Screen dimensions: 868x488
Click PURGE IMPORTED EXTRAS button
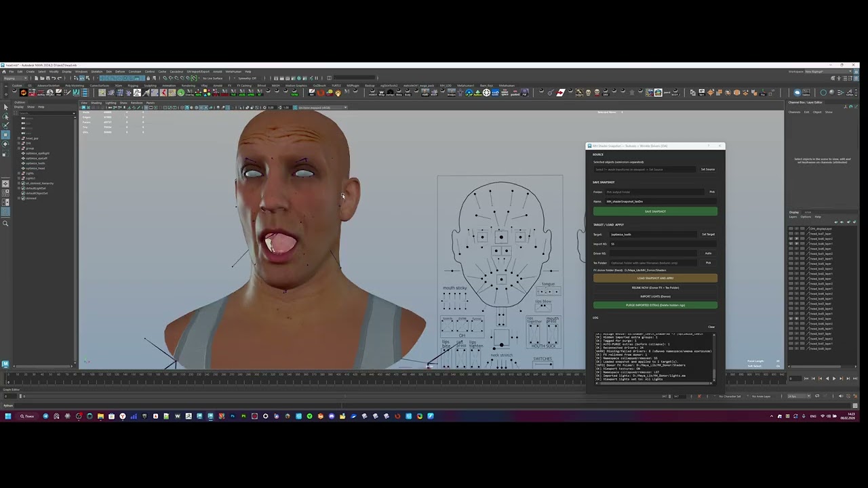tap(655, 305)
